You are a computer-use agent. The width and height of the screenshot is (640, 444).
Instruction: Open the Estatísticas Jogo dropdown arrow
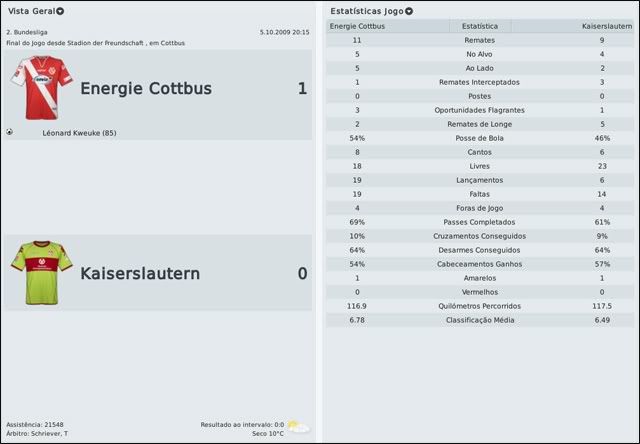tap(410, 11)
